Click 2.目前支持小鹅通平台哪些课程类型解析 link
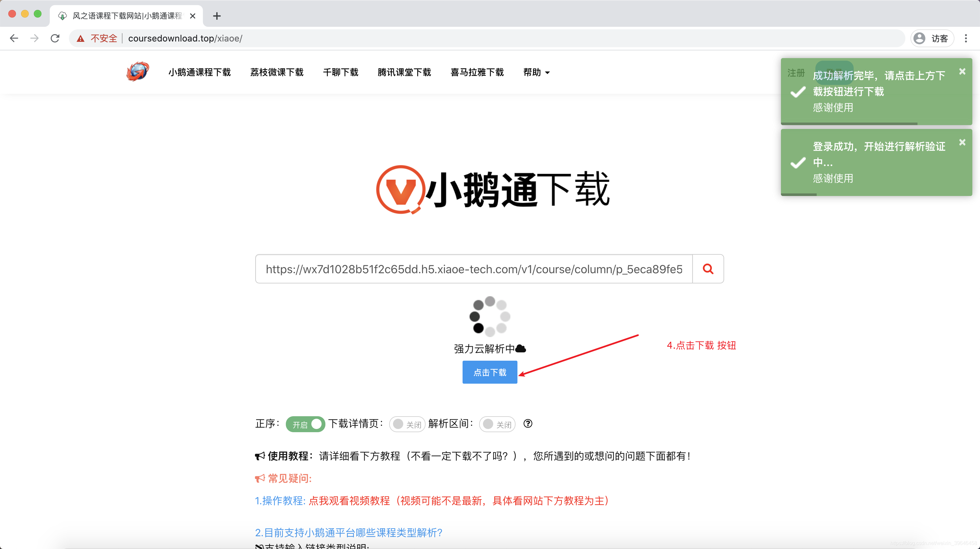 pyautogui.click(x=348, y=533)
